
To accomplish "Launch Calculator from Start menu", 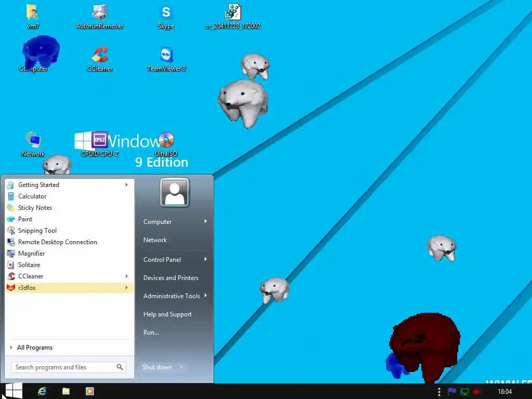I will click(69, 196).
